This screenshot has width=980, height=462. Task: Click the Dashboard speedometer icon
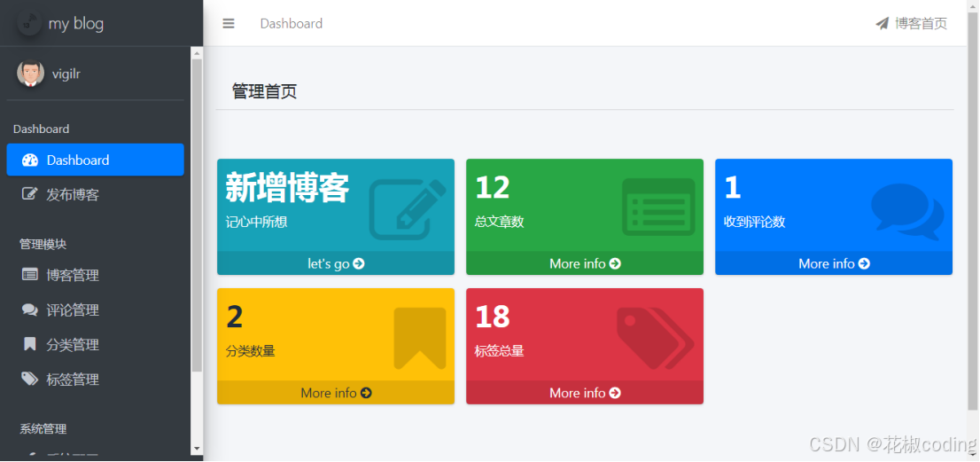[30, 160]
